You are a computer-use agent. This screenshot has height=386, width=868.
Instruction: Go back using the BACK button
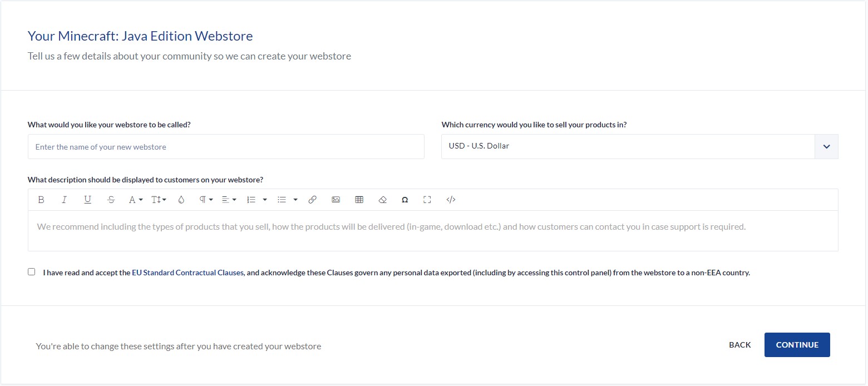[739, 345]
